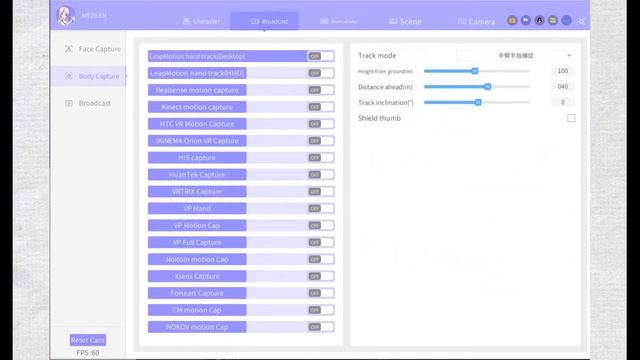Toggle the Noitom motion Cap switch
The width and height of the screenshot is (640, 360).
point(321,259)
